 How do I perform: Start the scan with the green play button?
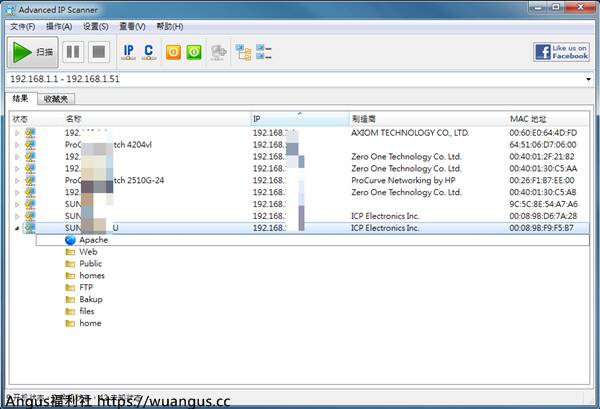[x=33, y=52]
